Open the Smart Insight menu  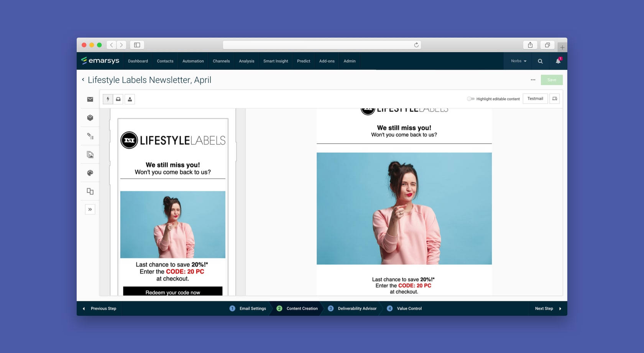coord(275,61)
